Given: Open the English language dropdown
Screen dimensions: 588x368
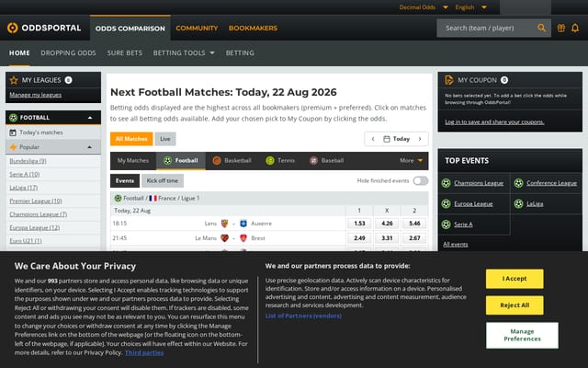Looking at the screenshot, I should 470,7.
